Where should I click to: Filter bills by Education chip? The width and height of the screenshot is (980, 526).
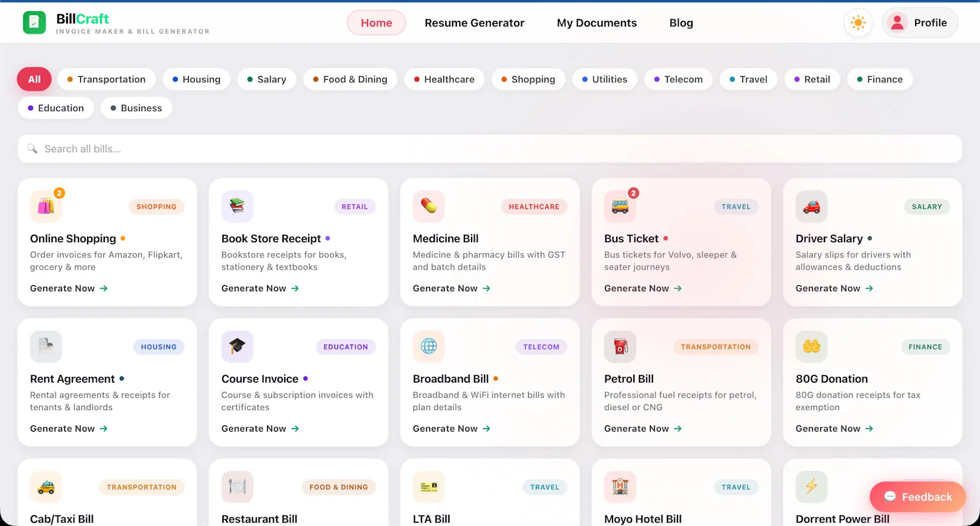pyautogui.click(x=56, y=108)
